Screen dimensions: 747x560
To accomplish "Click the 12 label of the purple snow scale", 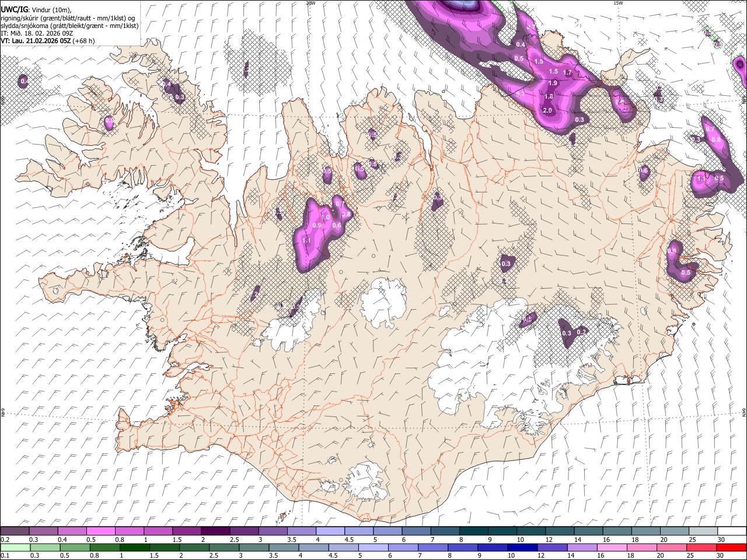I will coord(549,540).
